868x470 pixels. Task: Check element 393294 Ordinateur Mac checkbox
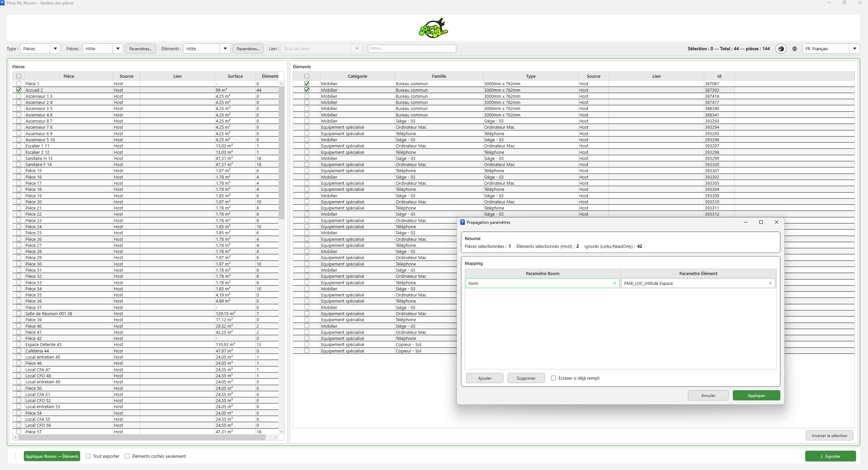coord(307,127)
